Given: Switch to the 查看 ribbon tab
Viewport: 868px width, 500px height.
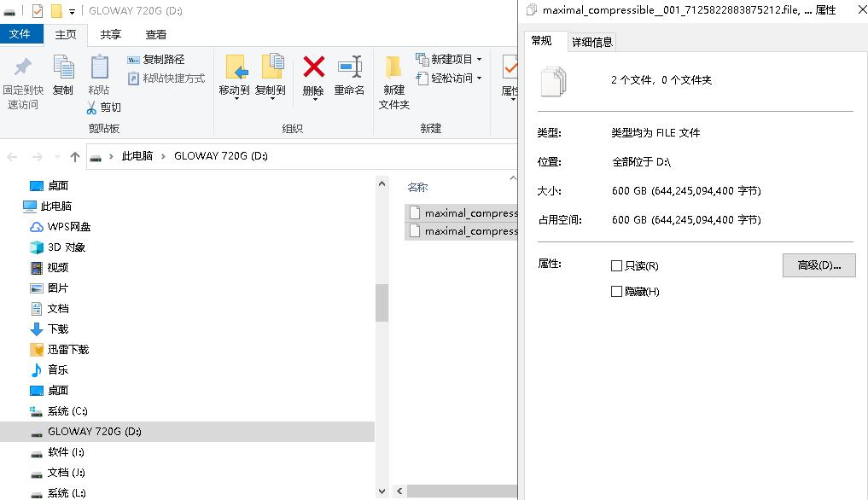Looking at the screenshot, I should (x=155, y=34).
